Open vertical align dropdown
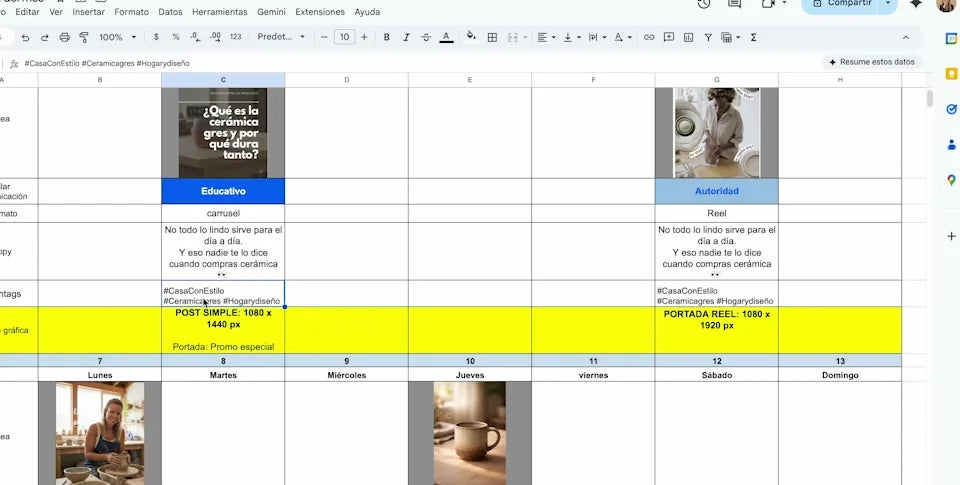 (572, 37)
